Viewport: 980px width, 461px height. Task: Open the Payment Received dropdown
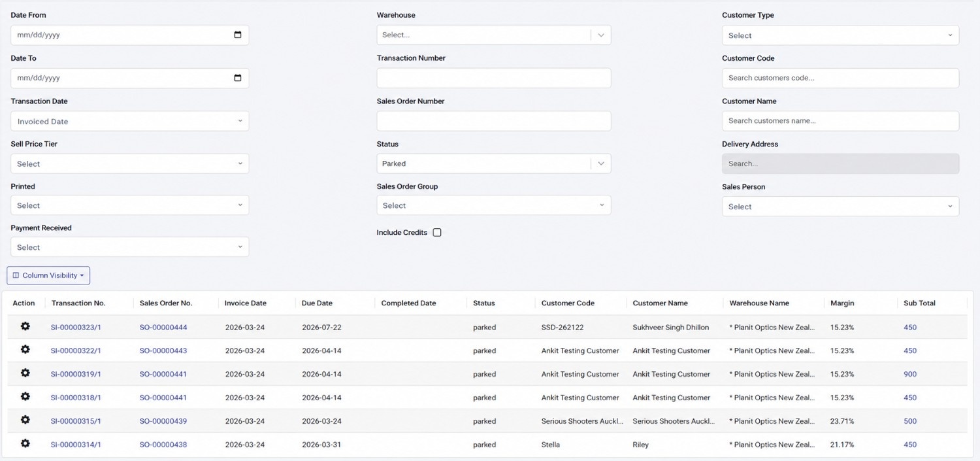coord(130,247)
